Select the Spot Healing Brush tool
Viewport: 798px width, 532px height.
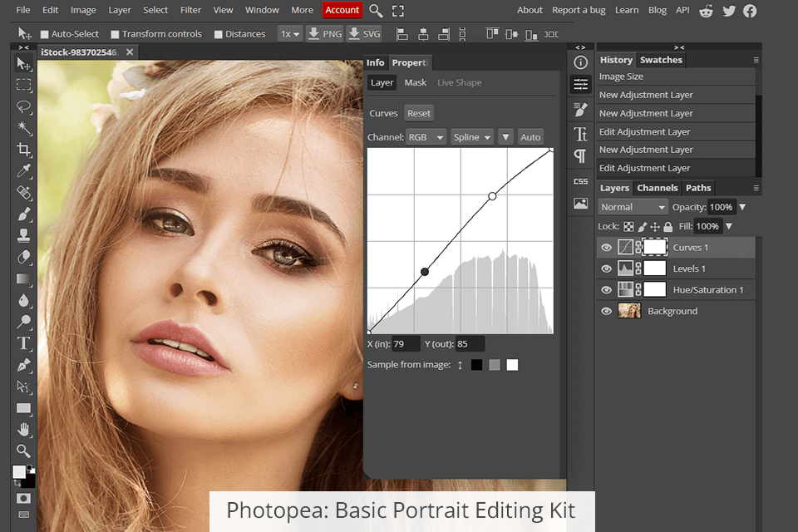(x=23, y=193)
